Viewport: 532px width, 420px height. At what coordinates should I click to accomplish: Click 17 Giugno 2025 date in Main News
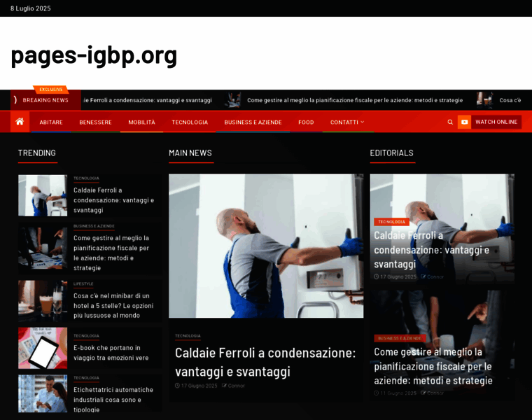[x=199, y=386]
